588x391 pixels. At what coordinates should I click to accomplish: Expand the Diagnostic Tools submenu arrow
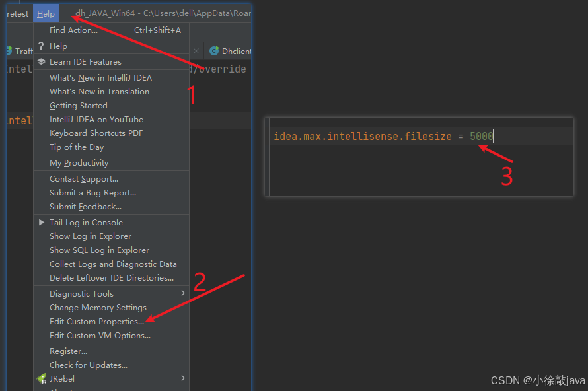(183, 293)
